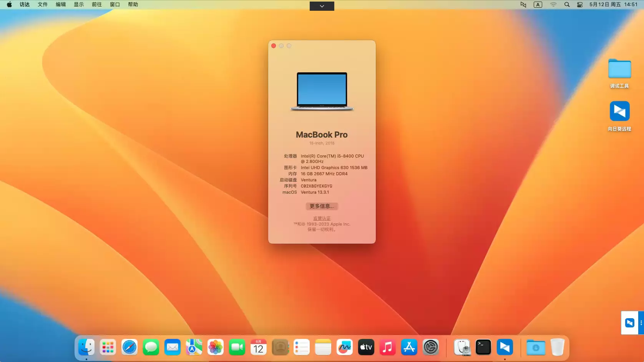This screenshot has width=644, height=362.
Task: Open the 前往 menu
Action: coord(96,5)
